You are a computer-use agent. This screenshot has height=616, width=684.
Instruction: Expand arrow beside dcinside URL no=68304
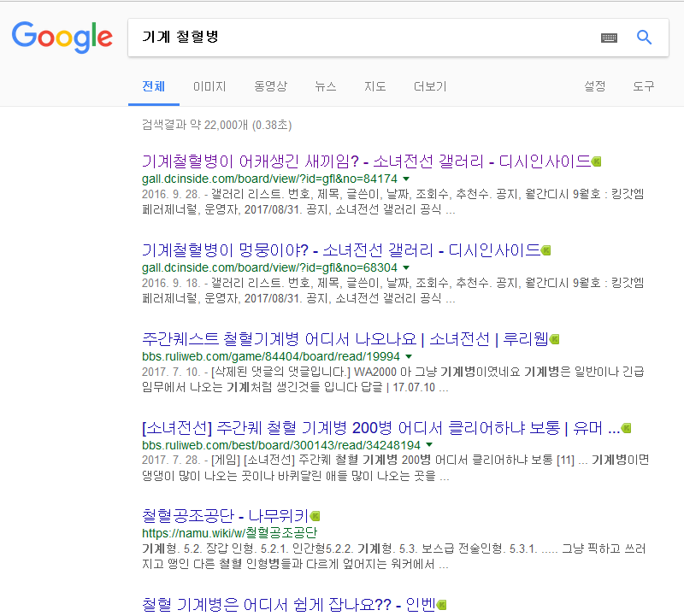[x=405, y=267]
